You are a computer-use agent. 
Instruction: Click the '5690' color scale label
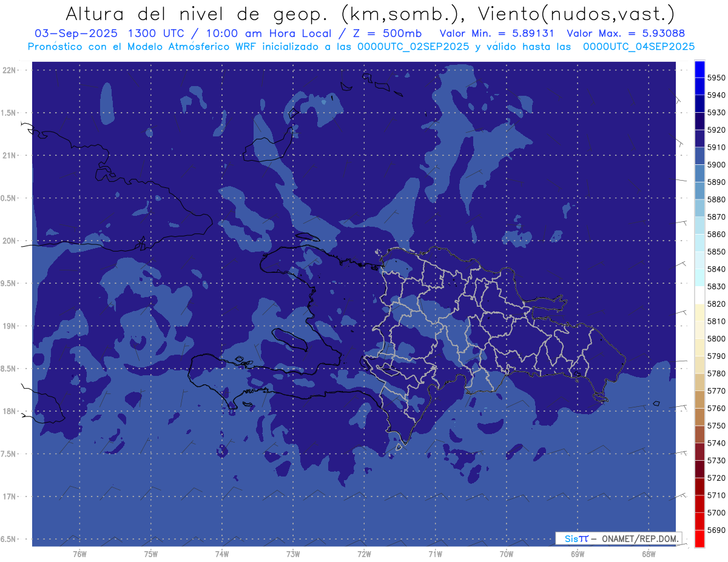coord(716,530)
